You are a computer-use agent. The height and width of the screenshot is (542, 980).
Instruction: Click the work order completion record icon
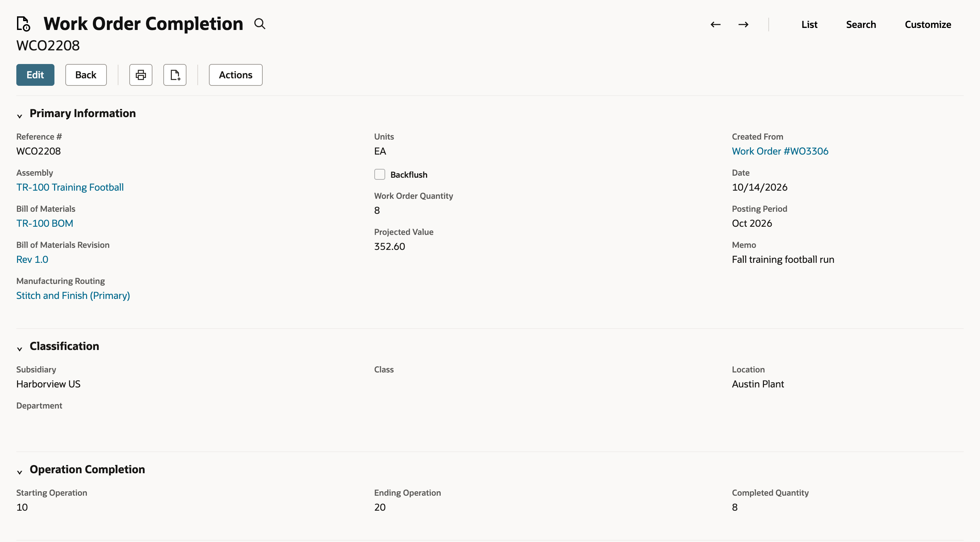click(x=23, y=23)
